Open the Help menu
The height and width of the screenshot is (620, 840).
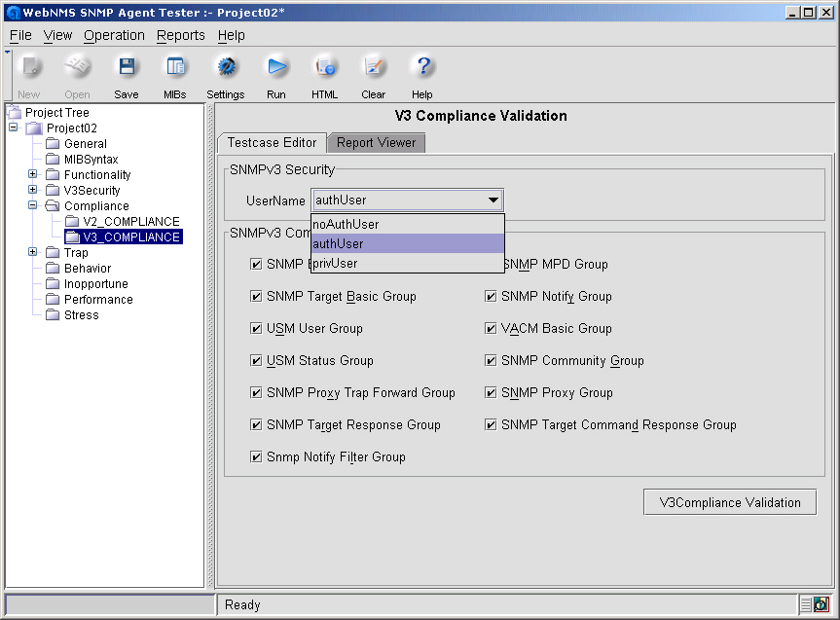(x=232, y=35)
